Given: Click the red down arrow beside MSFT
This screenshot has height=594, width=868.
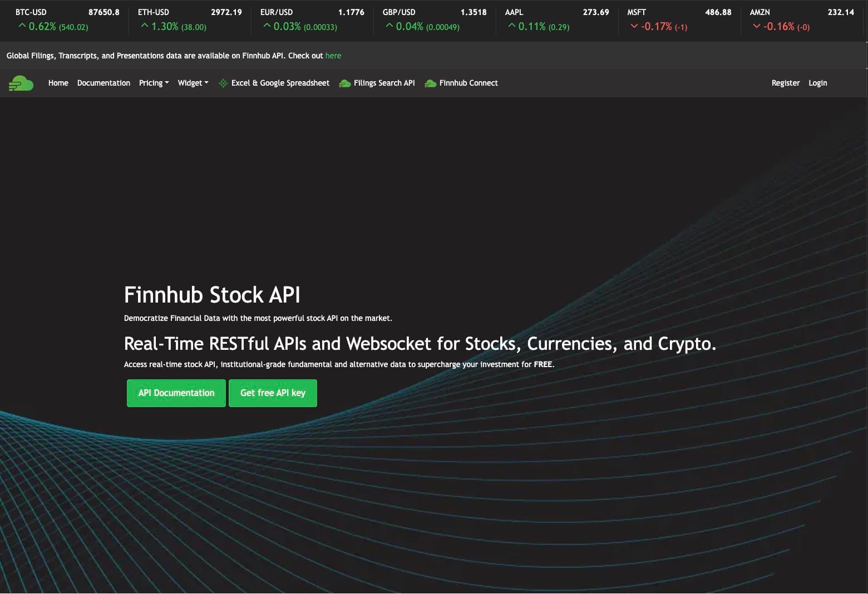Looking at the screenshot, I should pyautogui.click(x=634, y=26).
